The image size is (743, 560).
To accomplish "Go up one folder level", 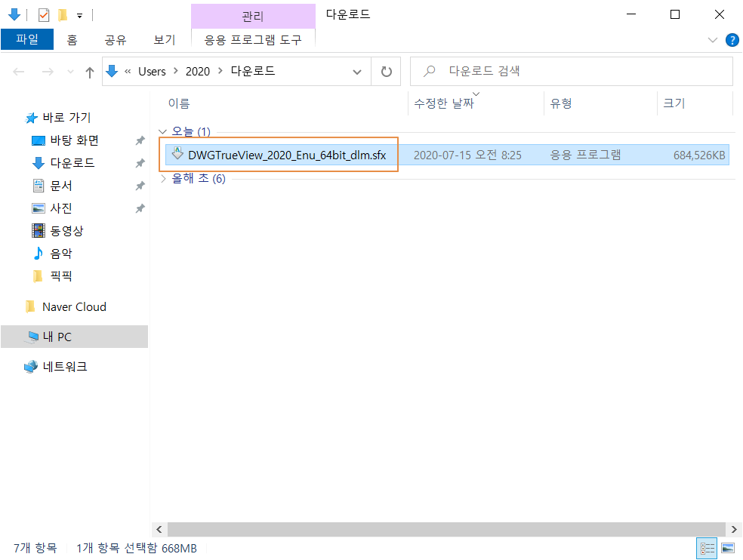I will pos(90,72).
